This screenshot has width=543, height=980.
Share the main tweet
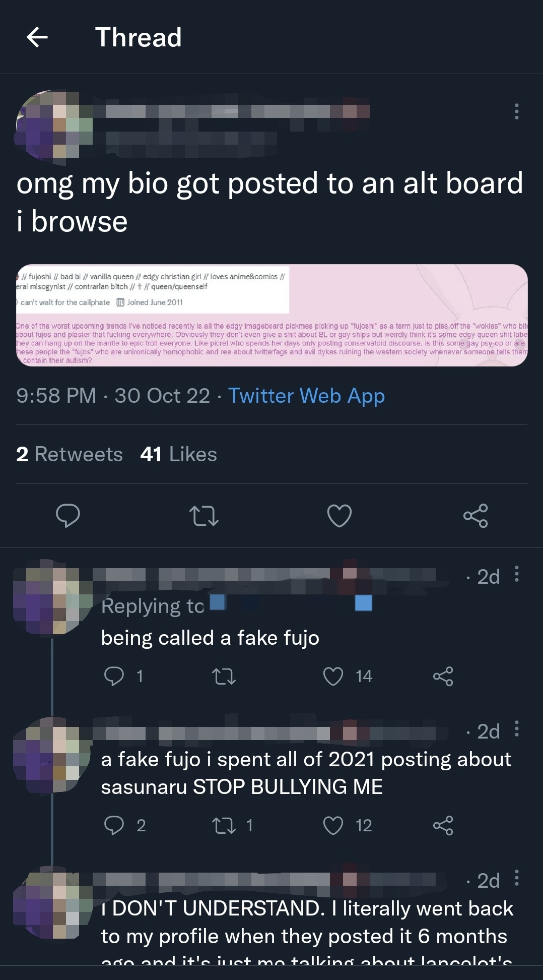[x=475, y=516]
